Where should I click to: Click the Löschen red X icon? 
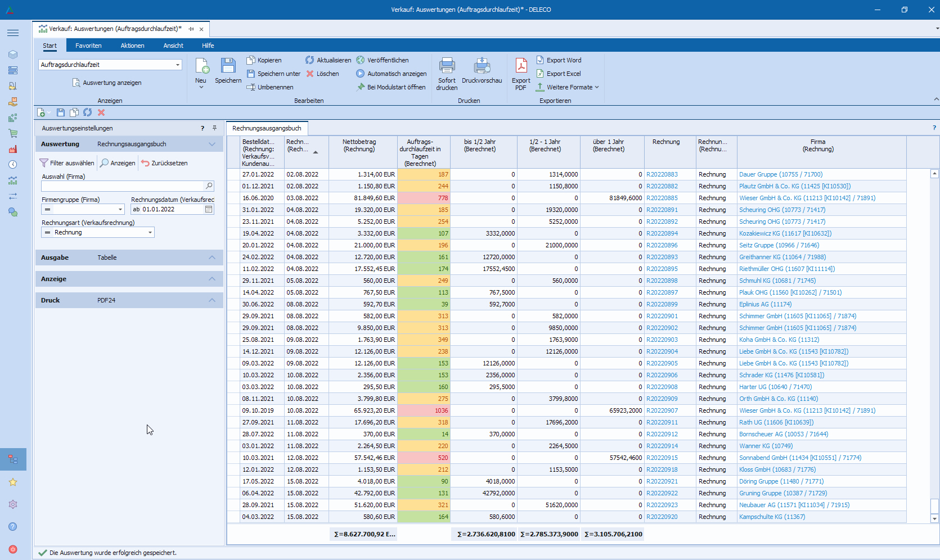[310, 74]
